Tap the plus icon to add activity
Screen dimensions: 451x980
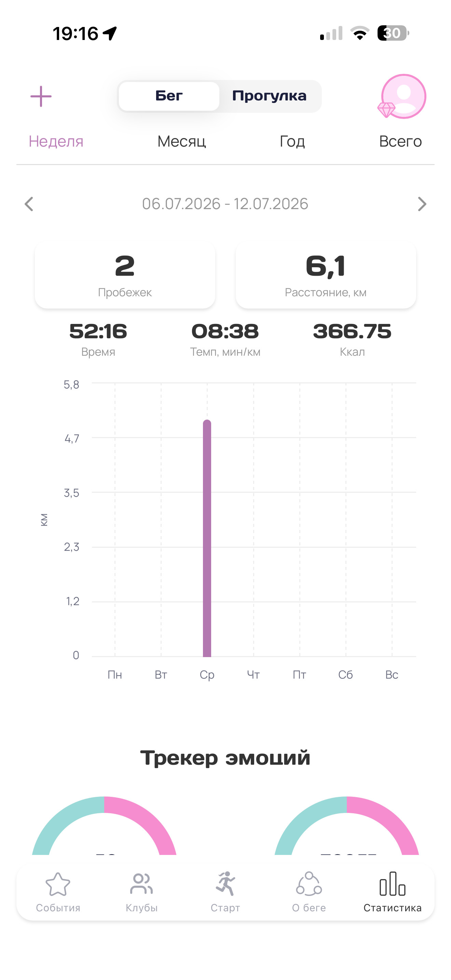[41, 96]
